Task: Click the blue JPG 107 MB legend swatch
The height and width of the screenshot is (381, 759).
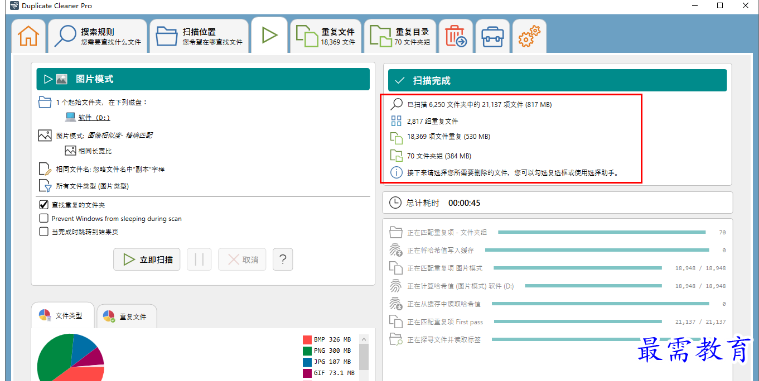Action: coord(307,362)
